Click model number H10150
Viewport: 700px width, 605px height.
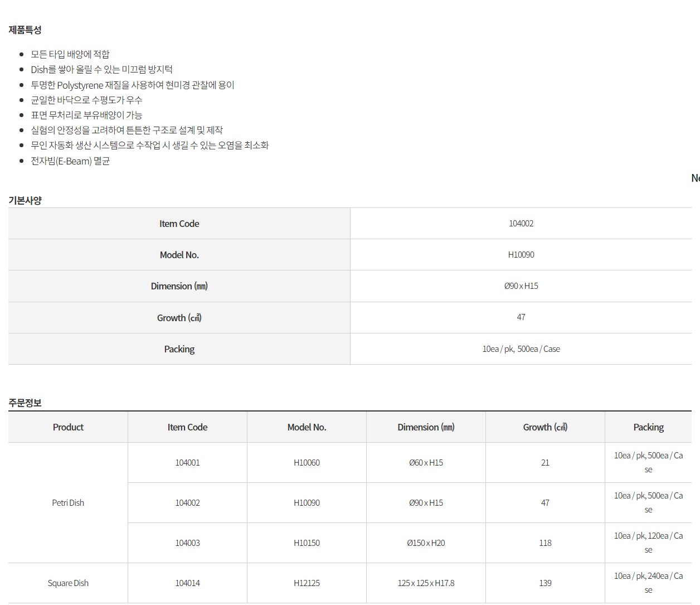pos(307,543)
